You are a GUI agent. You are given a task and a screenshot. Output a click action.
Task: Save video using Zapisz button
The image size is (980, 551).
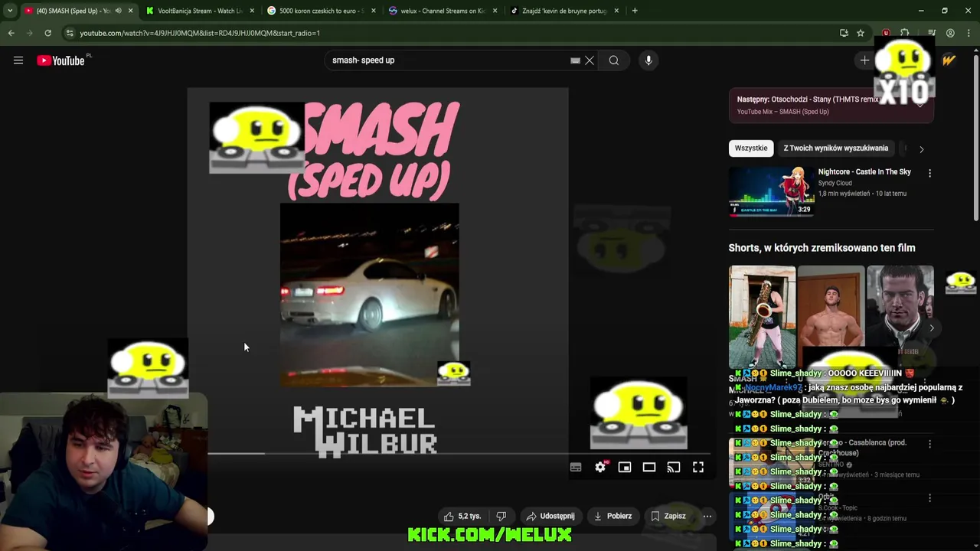668,516
